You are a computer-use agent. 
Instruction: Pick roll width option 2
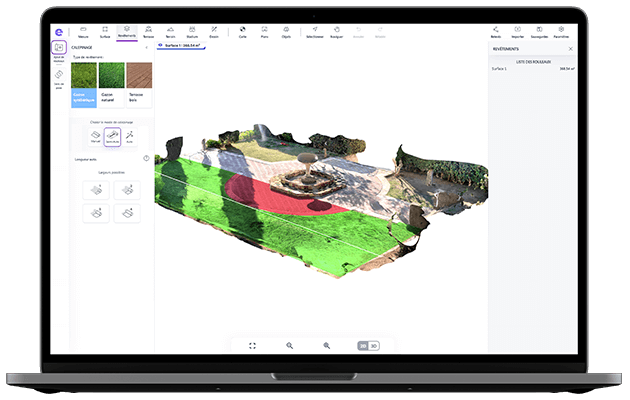tap(127, 190)
